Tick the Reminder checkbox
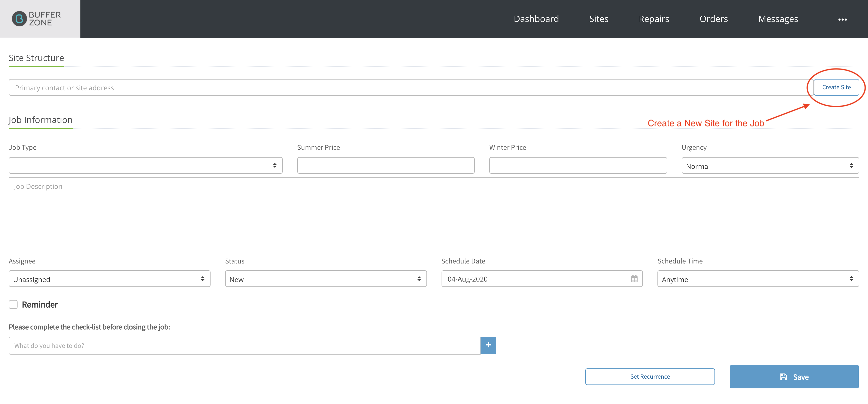 (13, 304)
